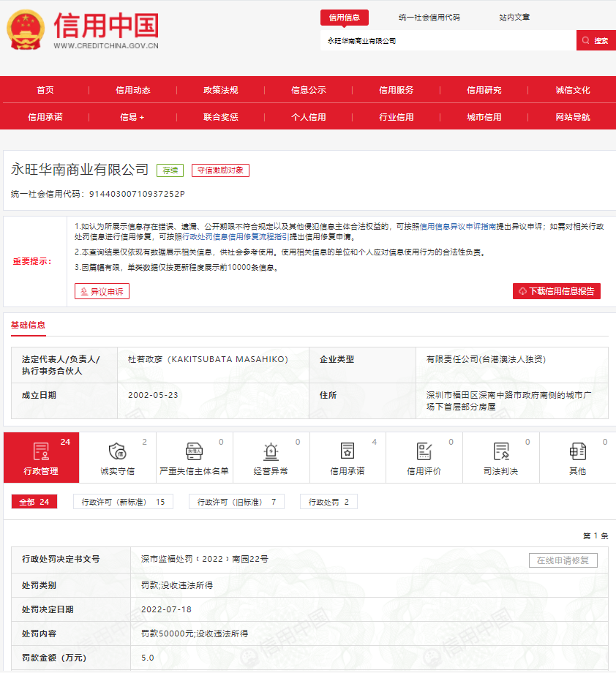The image size is (616, 673).
Task: Click document number 深市监福处罚〔2022〕南园22号
Action: click(x=204, y=559)
